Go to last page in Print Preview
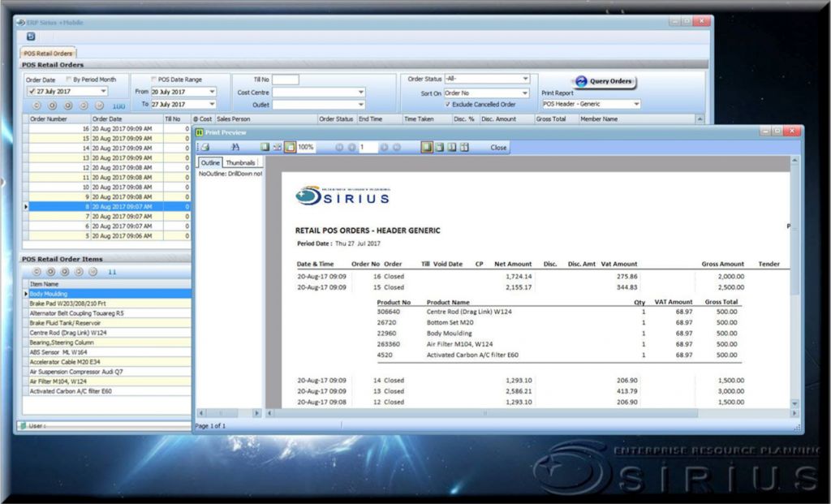This screenshot has height=504, width=831. pyautogui.click(x=396, y=148)
